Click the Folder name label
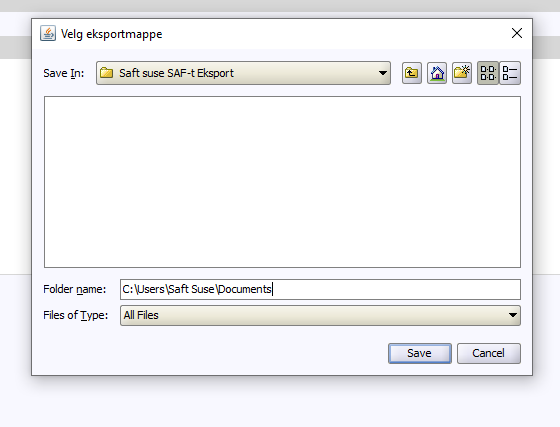This screenshot has height=427, width=560. (x=75, y=289)
